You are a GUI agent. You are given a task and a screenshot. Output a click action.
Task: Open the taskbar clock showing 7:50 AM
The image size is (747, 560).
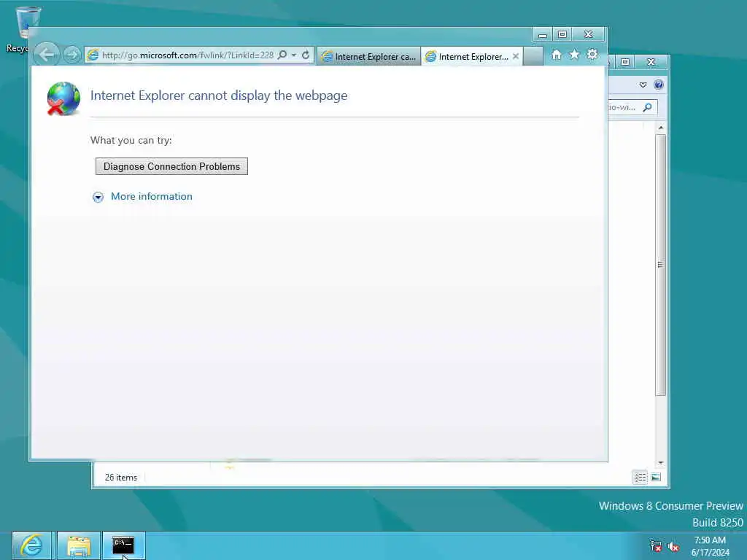point(710,546)
